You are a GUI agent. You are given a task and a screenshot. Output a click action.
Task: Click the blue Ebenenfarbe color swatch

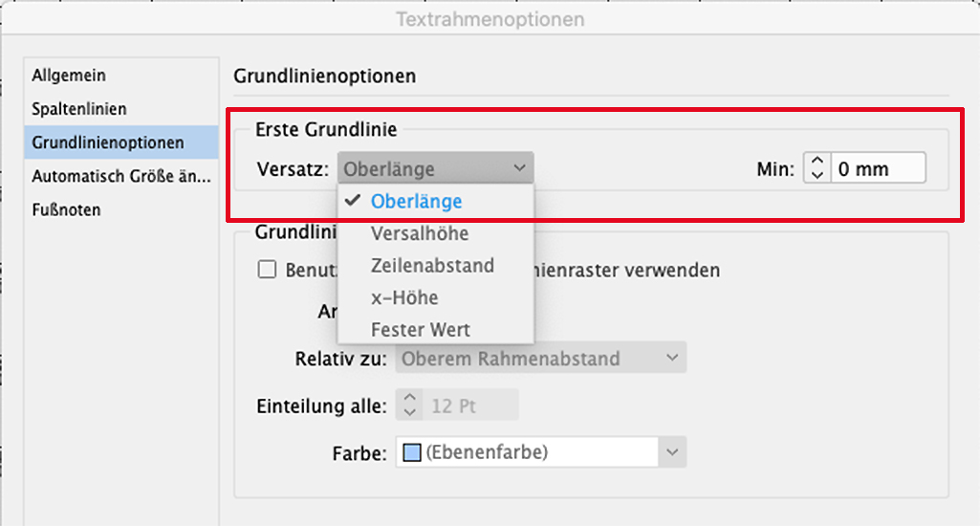(411, 452)
